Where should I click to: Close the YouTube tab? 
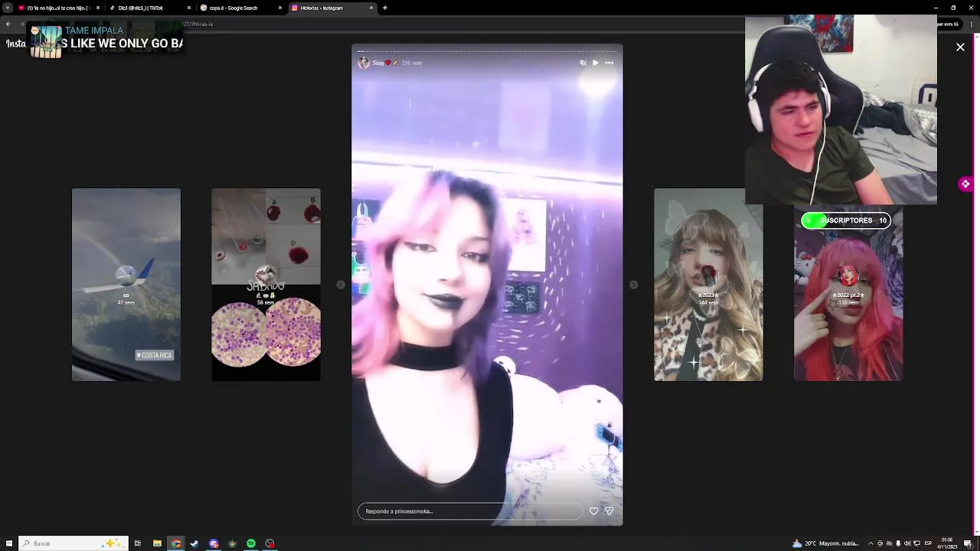click(97, 8)
